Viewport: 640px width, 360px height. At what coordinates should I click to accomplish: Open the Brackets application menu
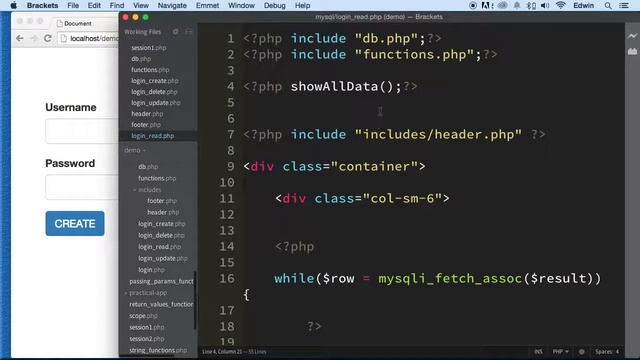pos(42,5)
